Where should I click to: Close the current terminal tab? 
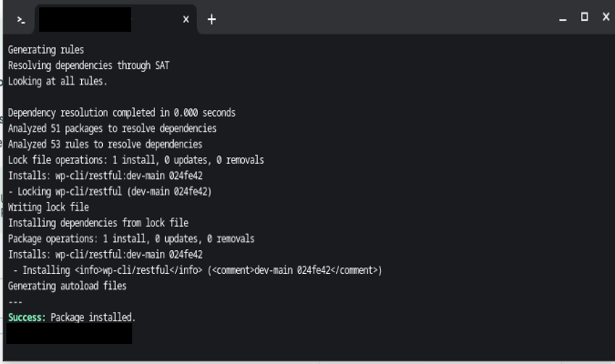point(186,19)
